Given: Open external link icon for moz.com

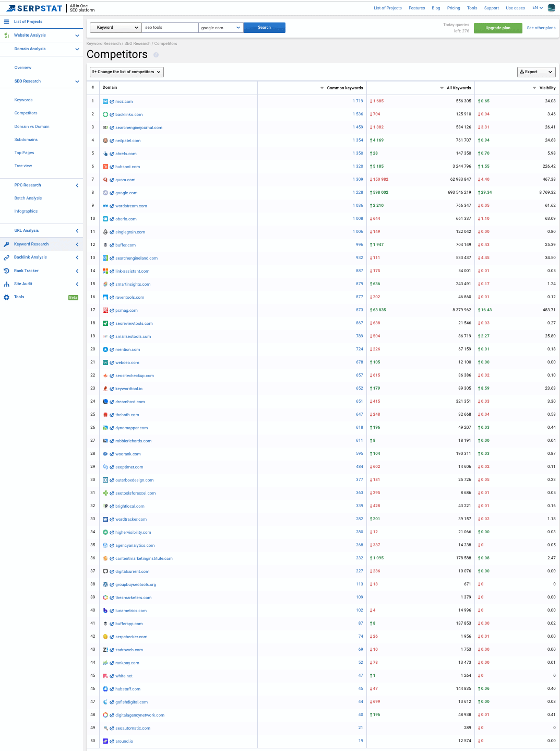Looking at the screenshot, I should click(112, 101).
